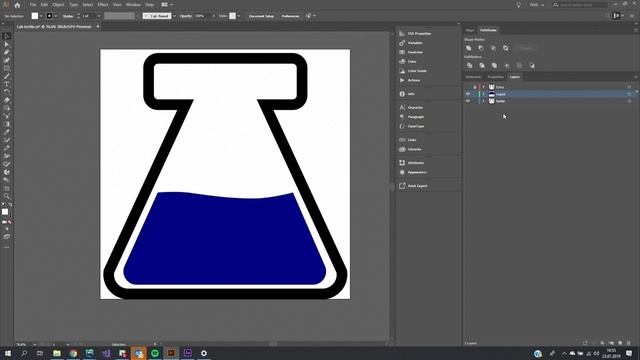Hide the Liquid layer via eye icon

[468, 94]
